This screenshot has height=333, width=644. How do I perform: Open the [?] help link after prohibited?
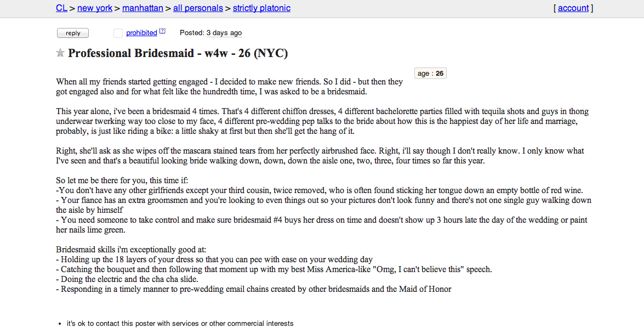pyautogui.click(x=162, y=32)
